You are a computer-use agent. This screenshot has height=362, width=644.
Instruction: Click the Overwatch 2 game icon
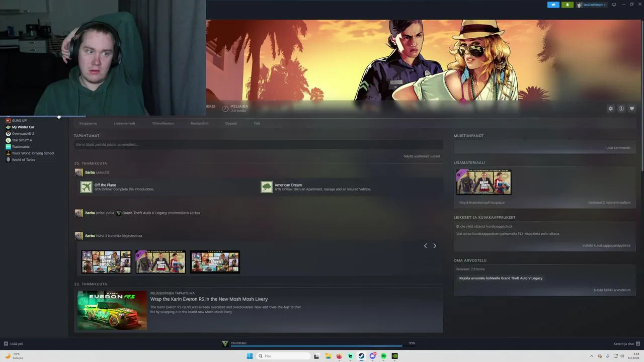(8, 134)
